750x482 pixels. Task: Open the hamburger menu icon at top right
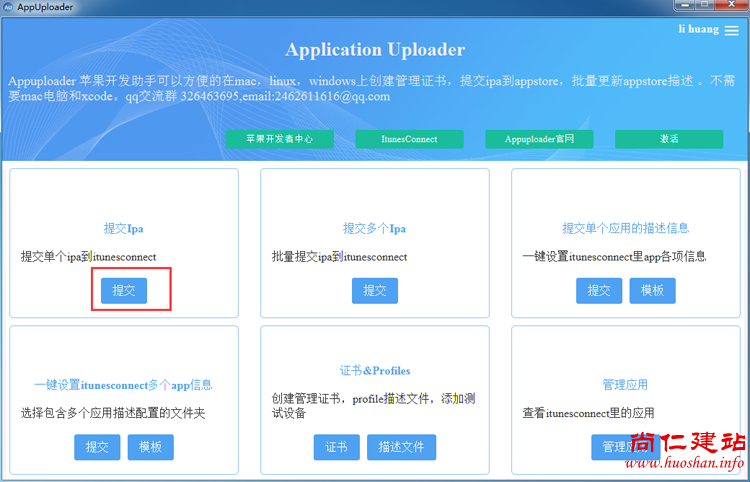(x=732, y=31)
